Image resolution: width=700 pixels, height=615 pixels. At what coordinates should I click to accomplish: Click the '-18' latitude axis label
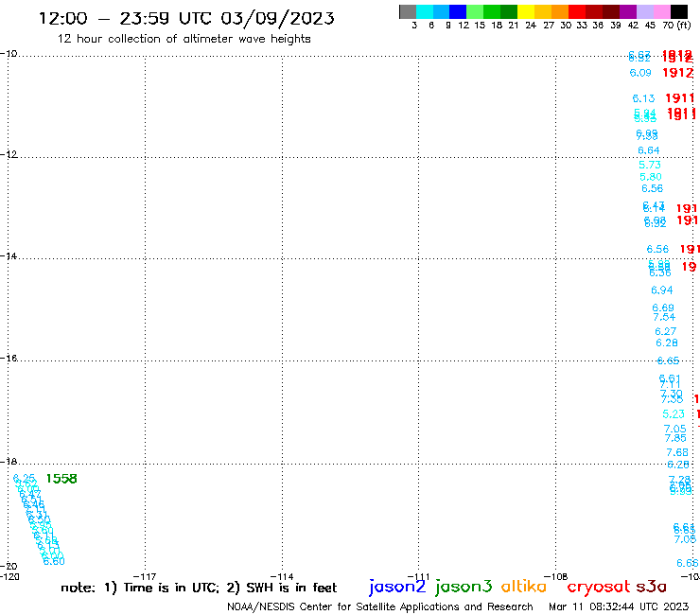[8, 462]
